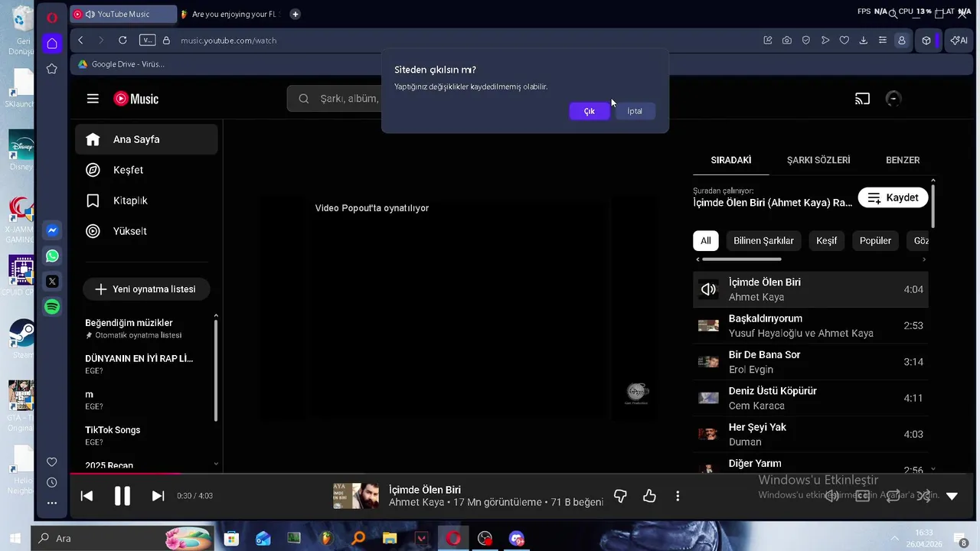This screenshot has height=551, width=980.
Task: Open the Opera menu logo
Action: point(52,17)
